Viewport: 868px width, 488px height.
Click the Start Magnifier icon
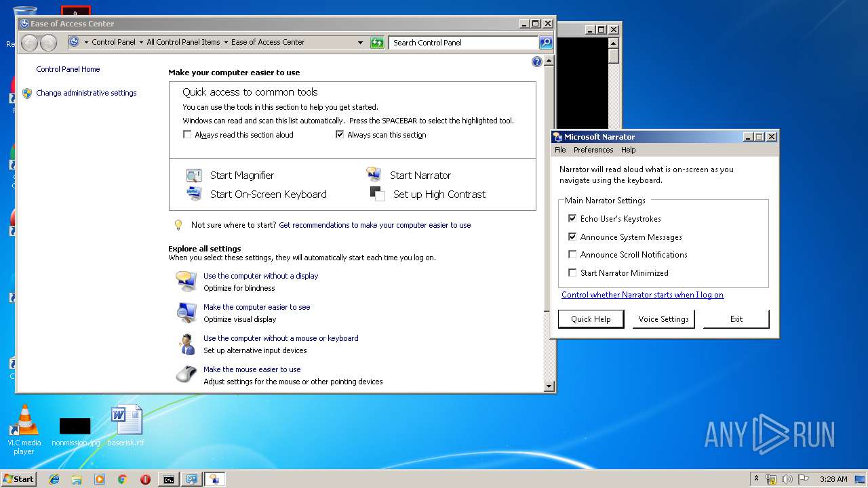(x=194, y=176)
